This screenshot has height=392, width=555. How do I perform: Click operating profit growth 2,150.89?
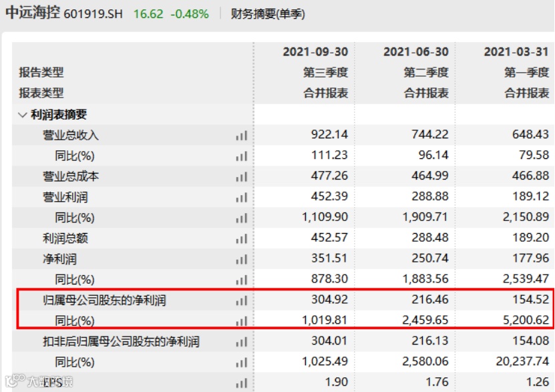coord(526,217)
